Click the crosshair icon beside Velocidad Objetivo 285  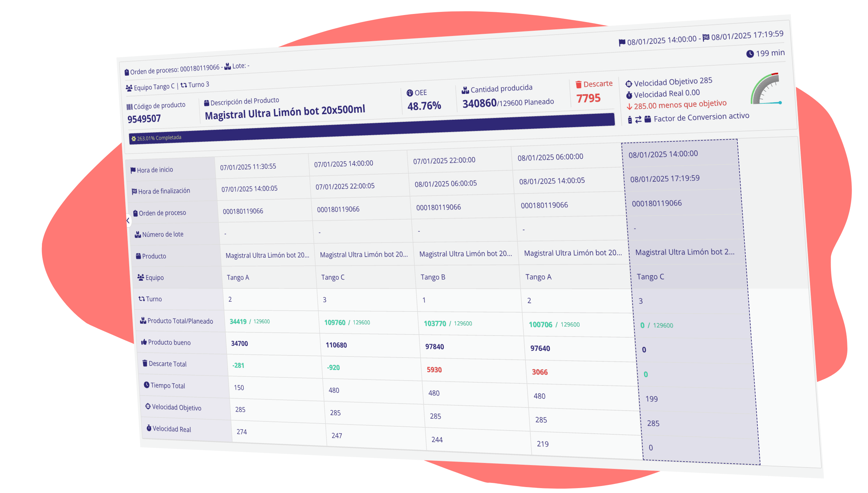(629, 84)
